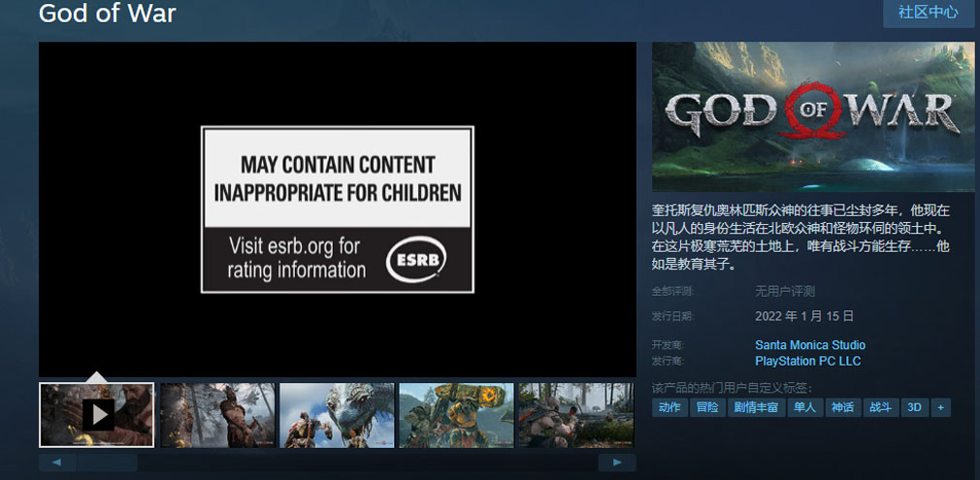980x480 pixels.
Task: Click the plus button to add tags
Action: (940, 408)
